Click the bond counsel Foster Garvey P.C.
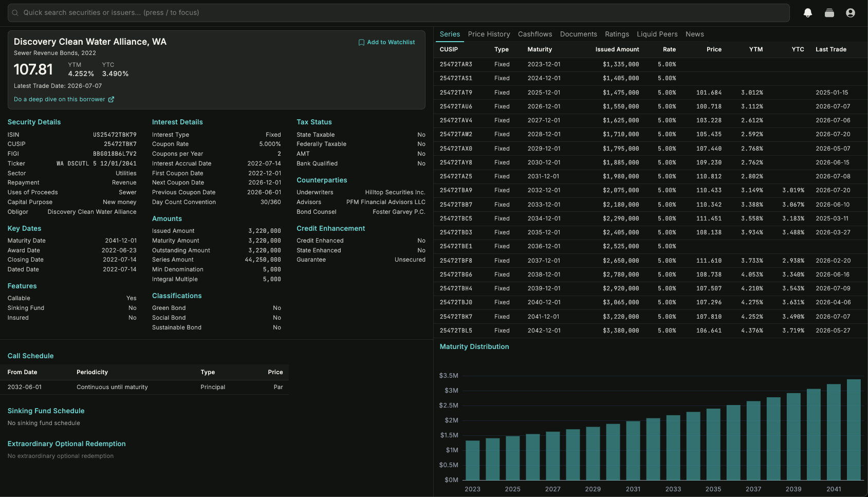Viewport: 868px width, 497px height. click(x=399, y=212)
